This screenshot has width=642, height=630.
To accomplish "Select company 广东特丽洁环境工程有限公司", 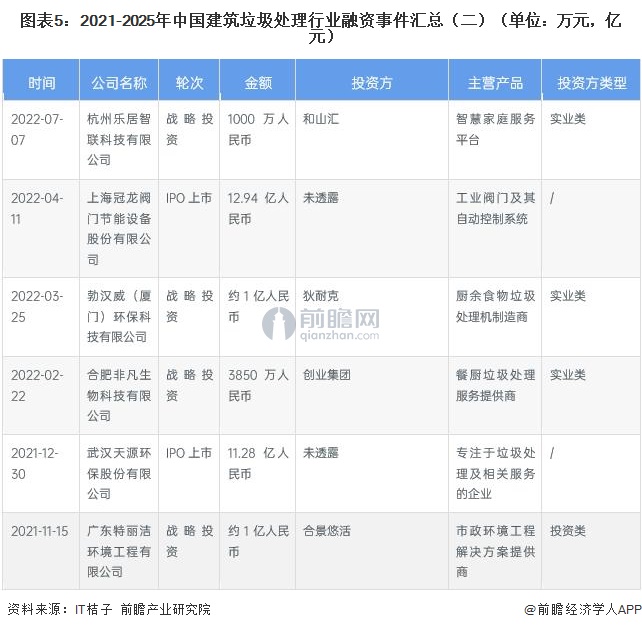I will point(119,551).
